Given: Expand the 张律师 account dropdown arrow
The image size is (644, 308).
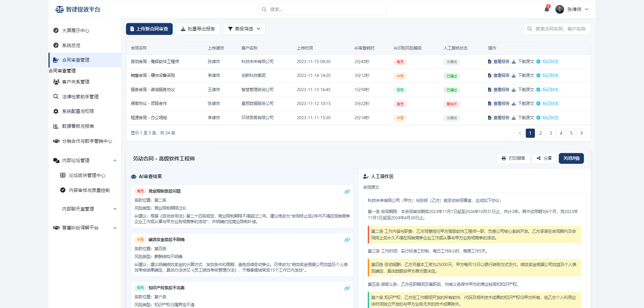Looking at the screenshot, I should pyautogui.click(x=587, y=9).
